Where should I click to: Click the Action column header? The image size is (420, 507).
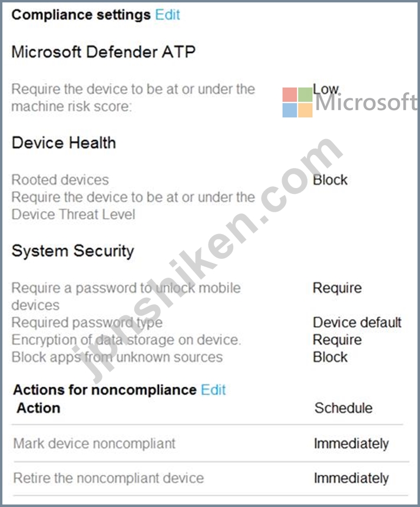pyautogui.click(x=38, y=408)
